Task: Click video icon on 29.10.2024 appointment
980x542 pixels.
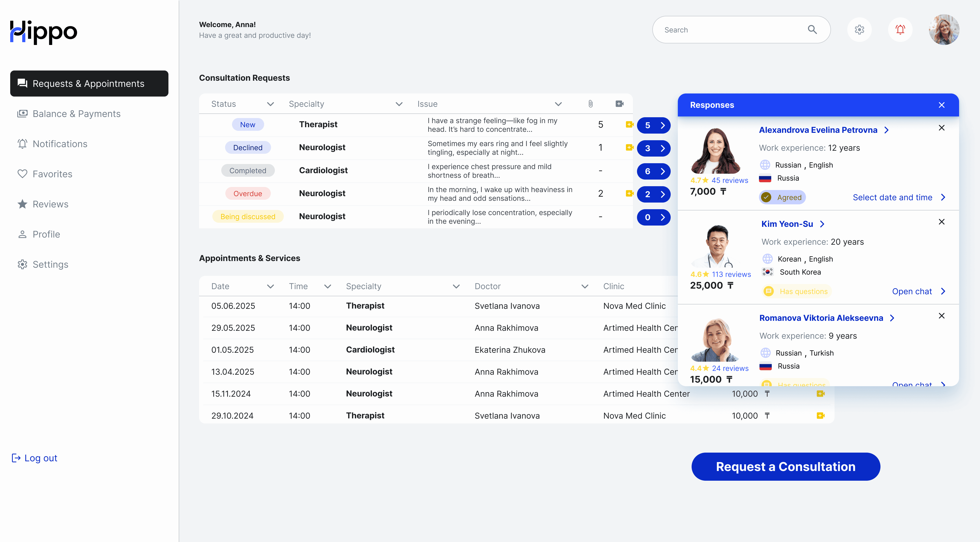Action: click(820, 416)
